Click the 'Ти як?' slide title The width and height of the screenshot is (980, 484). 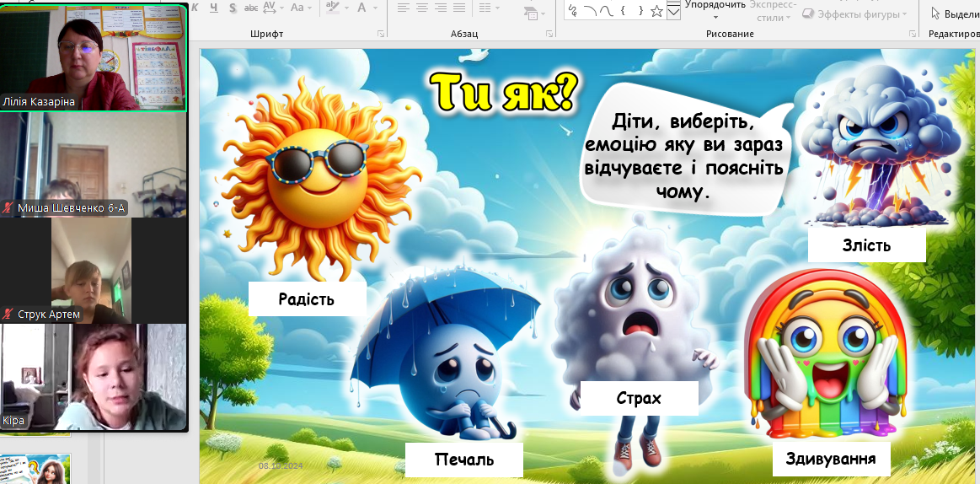tap(503, 94)
